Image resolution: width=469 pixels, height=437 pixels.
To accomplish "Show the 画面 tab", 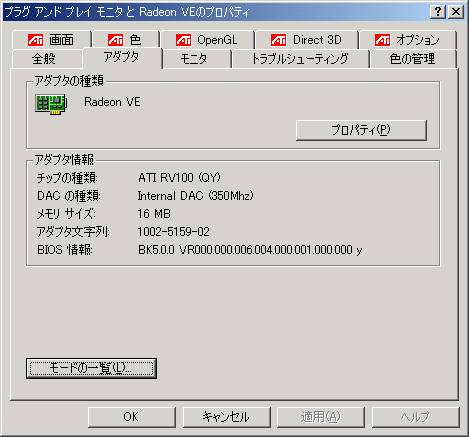I will click(52, 40).
